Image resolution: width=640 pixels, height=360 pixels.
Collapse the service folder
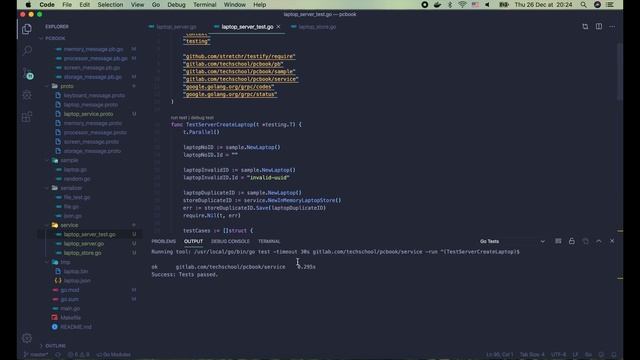click(x=69, y=225)
